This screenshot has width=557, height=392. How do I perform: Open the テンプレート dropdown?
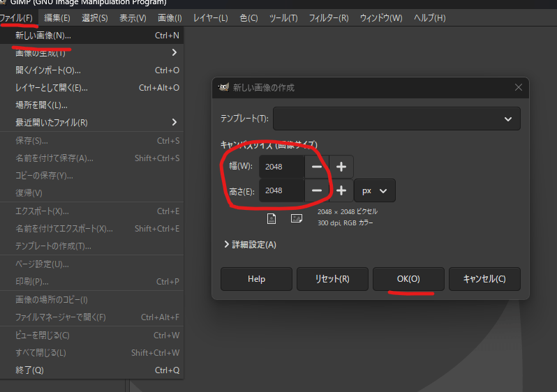click(x=396, y=119)
